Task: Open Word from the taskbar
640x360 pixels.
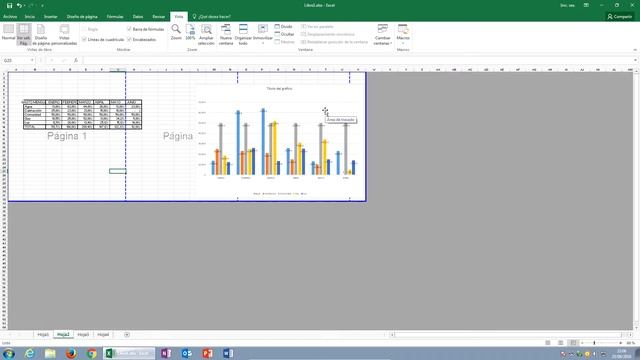Action: point(228,353)
